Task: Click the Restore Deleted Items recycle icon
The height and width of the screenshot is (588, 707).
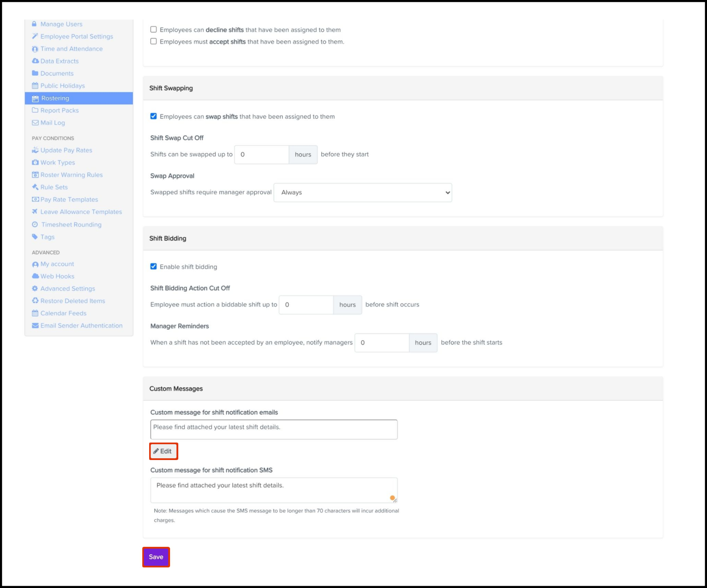Action: tap(35, 301)
